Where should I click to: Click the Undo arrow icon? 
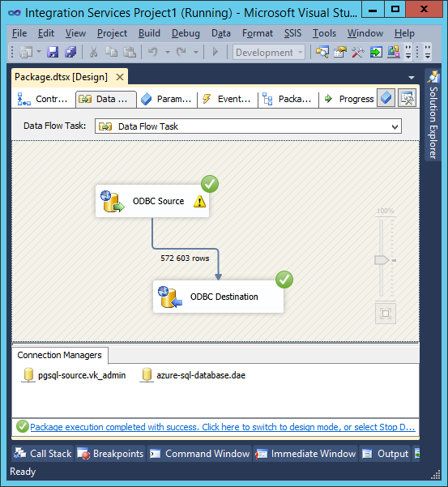pos(152,52)
